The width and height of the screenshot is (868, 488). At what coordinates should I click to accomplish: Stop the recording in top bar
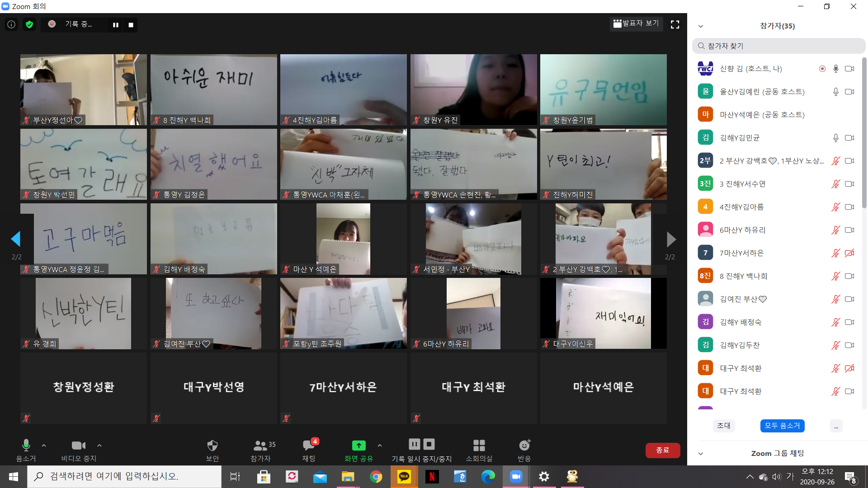(x=131, y=25)
